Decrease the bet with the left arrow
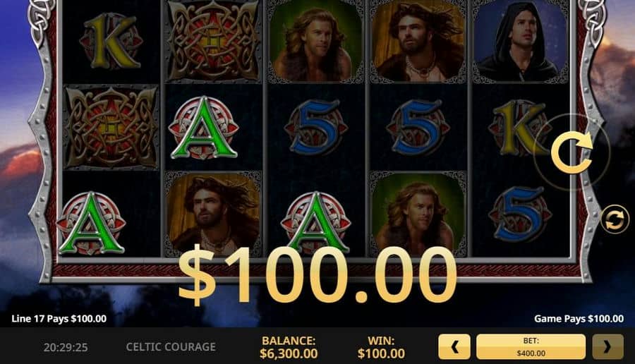Image resolution: width=635 pixels, height=364 pixels. click(454, 346)
